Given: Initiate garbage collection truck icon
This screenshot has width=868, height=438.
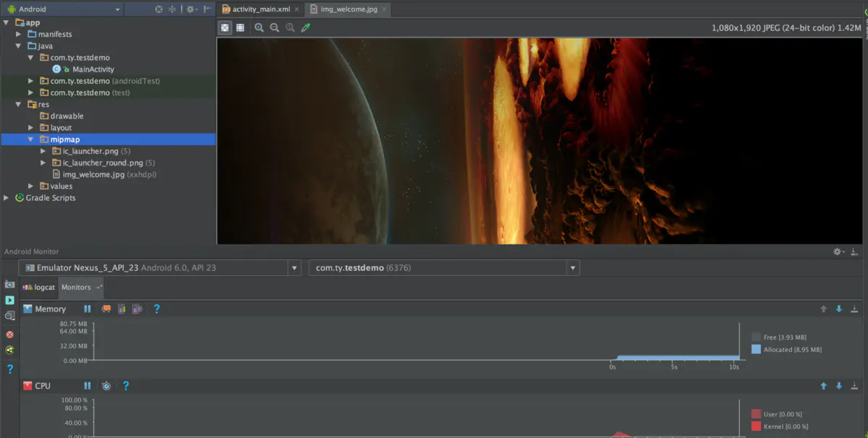Looking at the screenshot, I should pos(106,309).
